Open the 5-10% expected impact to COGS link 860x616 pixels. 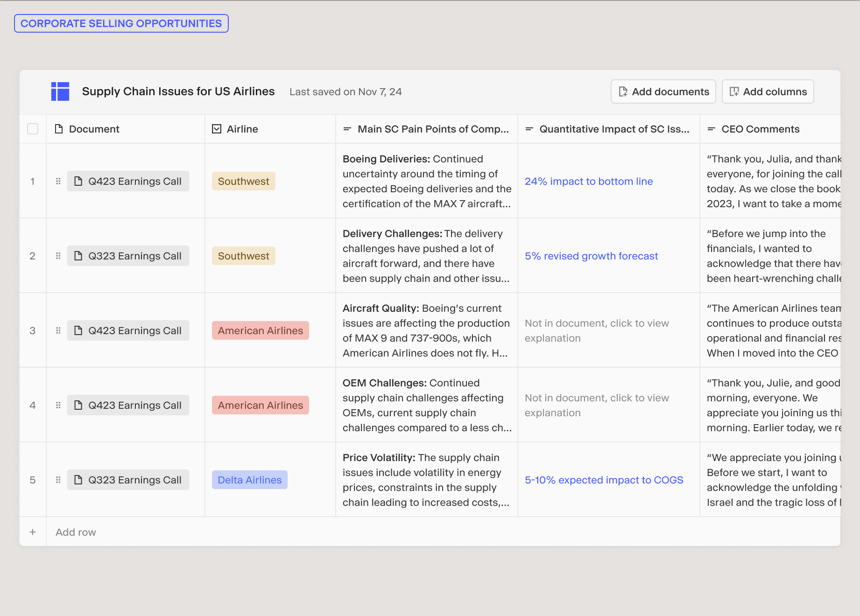tap(604, 480)
